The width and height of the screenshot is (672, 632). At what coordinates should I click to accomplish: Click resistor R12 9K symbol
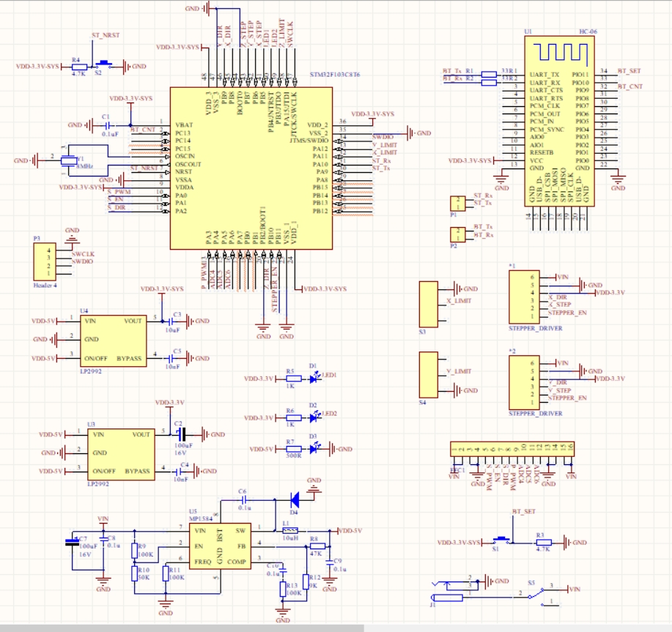[x=306, y=581]
